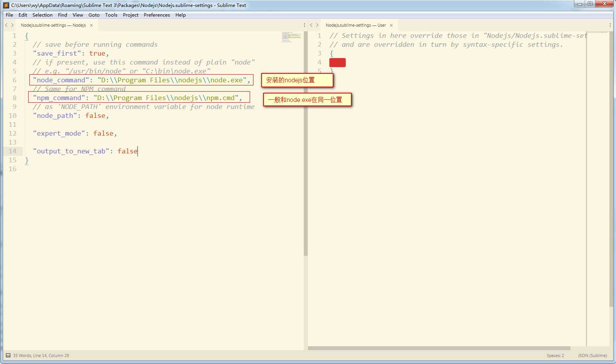Go to previous tab in left pane

pos(6,25)
